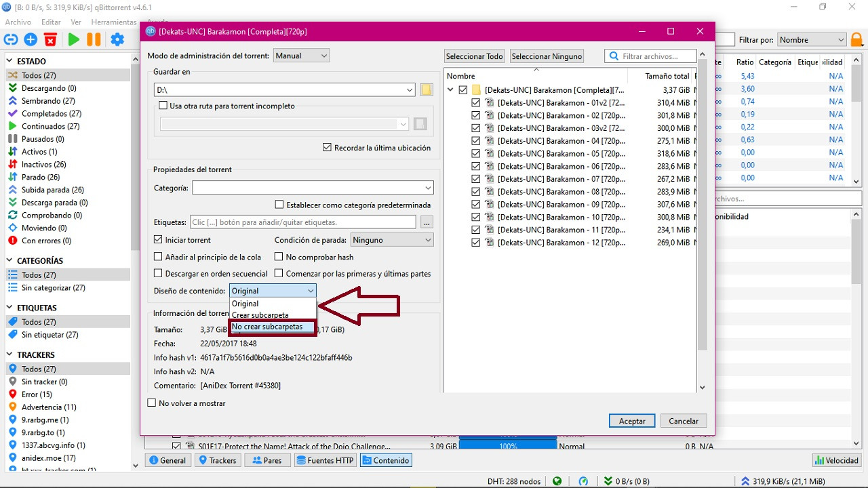
Task: Click the orange lock icon in main window
Action: point(856,40)
